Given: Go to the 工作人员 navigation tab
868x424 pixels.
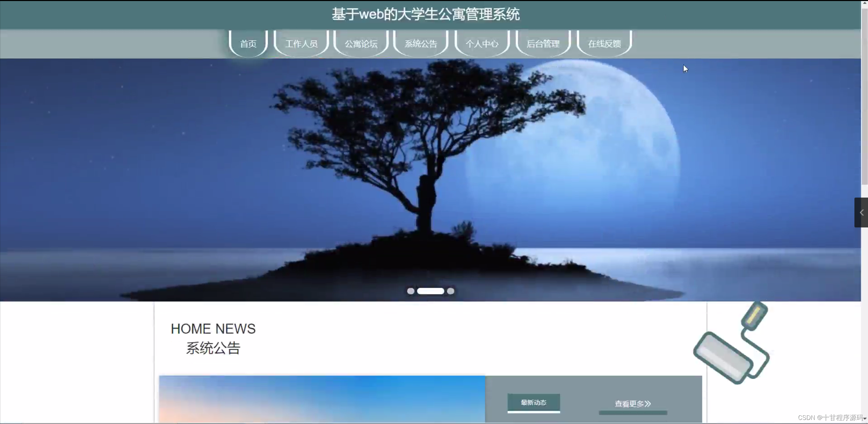Looking at the screenshot, I should pos(301,44).
